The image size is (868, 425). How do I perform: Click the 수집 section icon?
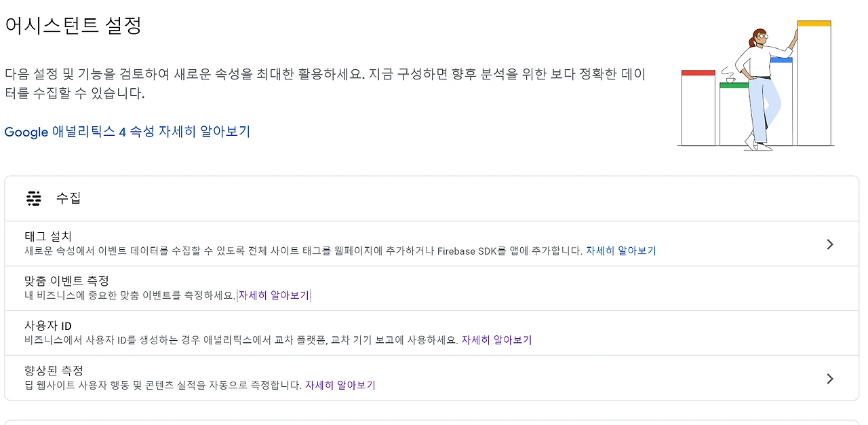click(34, 198)
